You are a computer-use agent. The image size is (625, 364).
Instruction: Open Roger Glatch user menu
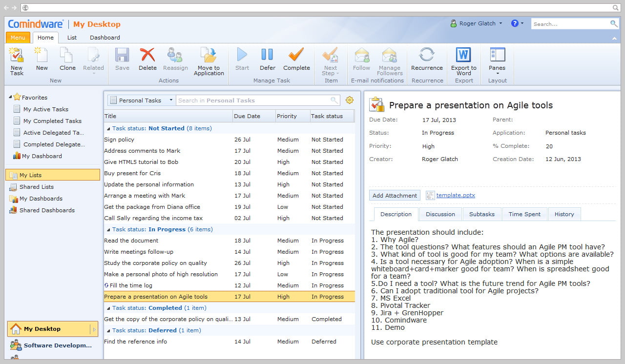476,23
